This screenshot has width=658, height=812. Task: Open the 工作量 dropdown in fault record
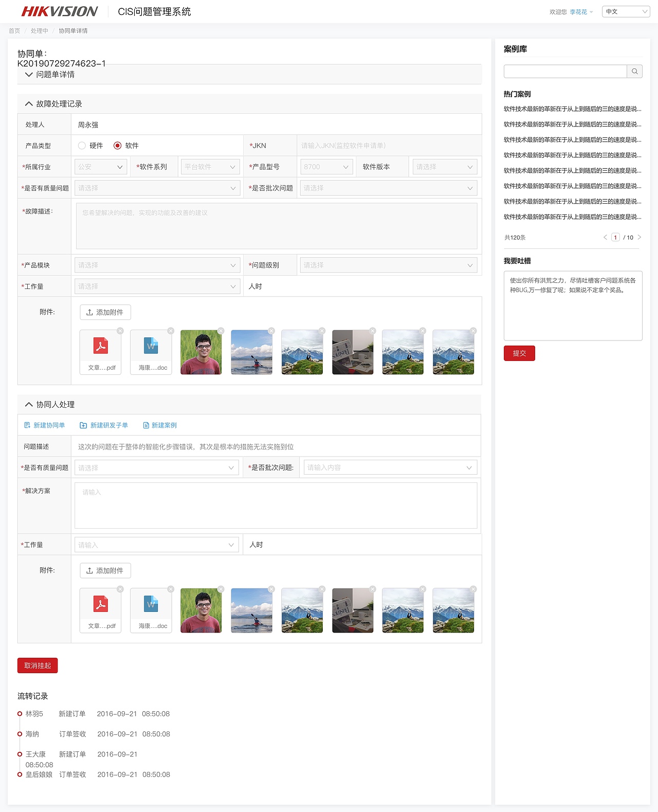point(157,286)
